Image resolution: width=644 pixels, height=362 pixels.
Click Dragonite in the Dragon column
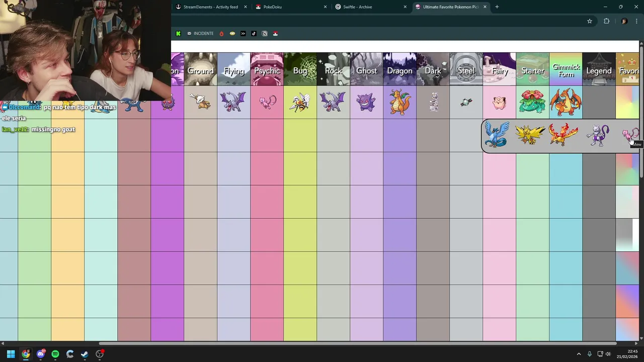coord(399,102)
